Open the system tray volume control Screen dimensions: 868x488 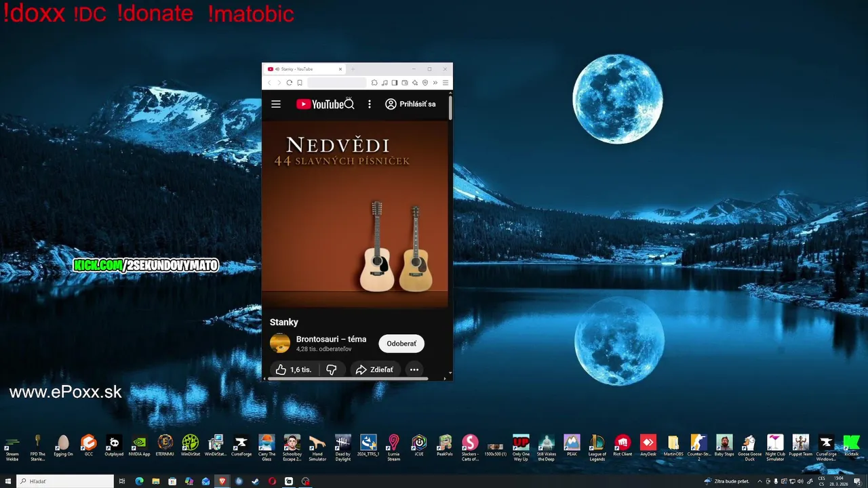[800, 481]
